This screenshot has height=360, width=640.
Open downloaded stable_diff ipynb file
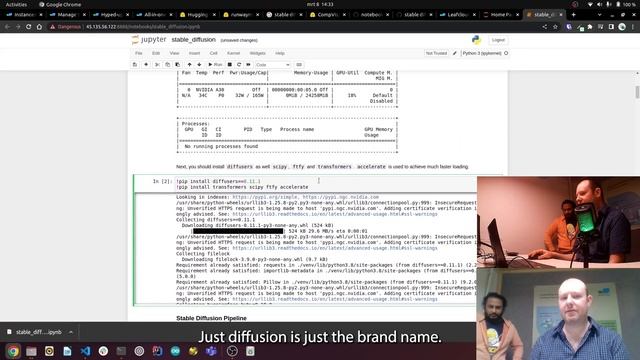[35, 332]
